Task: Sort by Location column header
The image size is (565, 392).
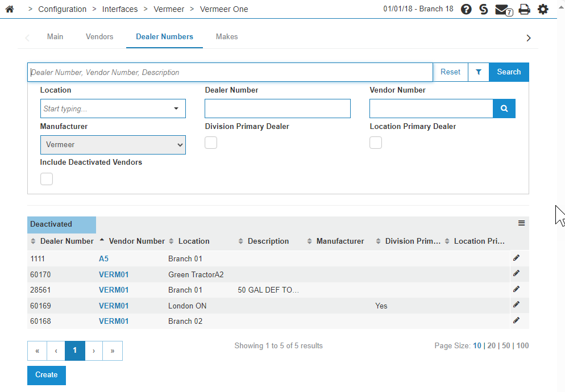Action: tap(194, 241)
